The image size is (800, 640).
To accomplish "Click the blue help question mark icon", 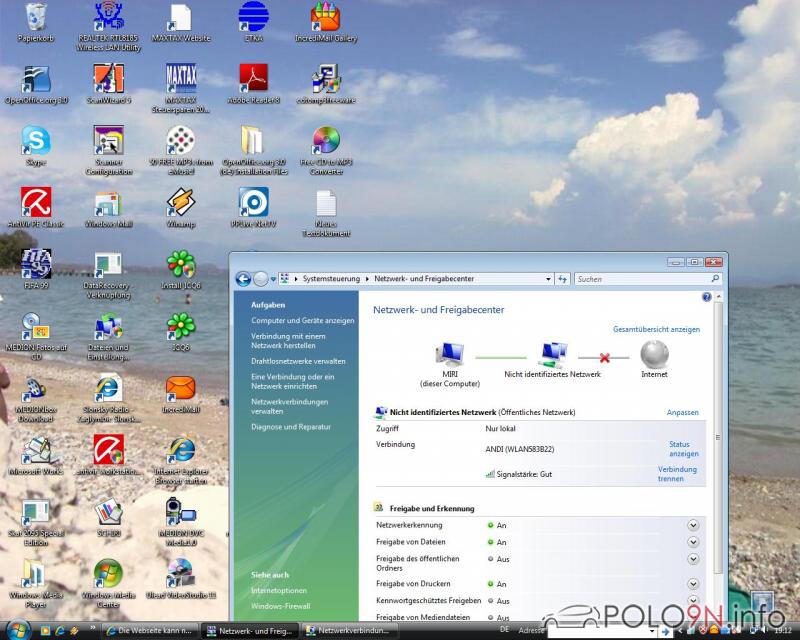I will [706, 297].
